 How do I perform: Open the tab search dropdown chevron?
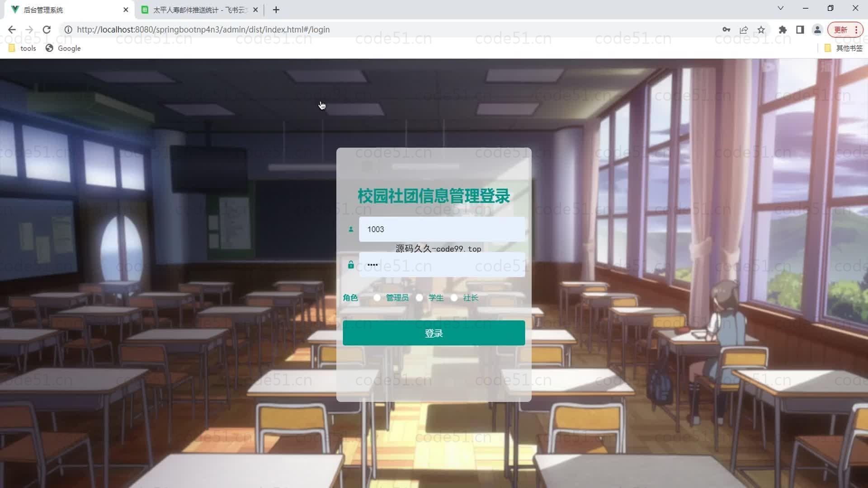[780, 8]
